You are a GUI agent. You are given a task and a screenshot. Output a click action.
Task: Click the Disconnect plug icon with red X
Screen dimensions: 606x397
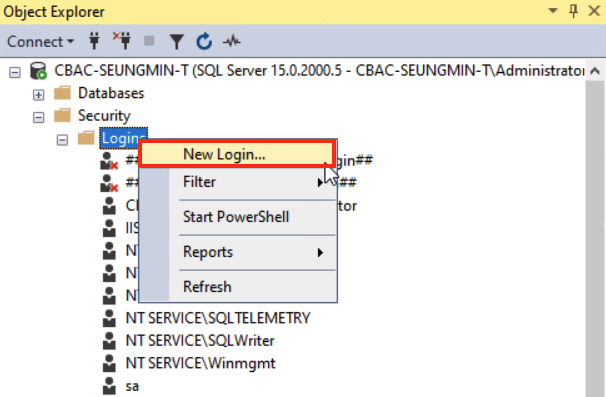[122, 41]
